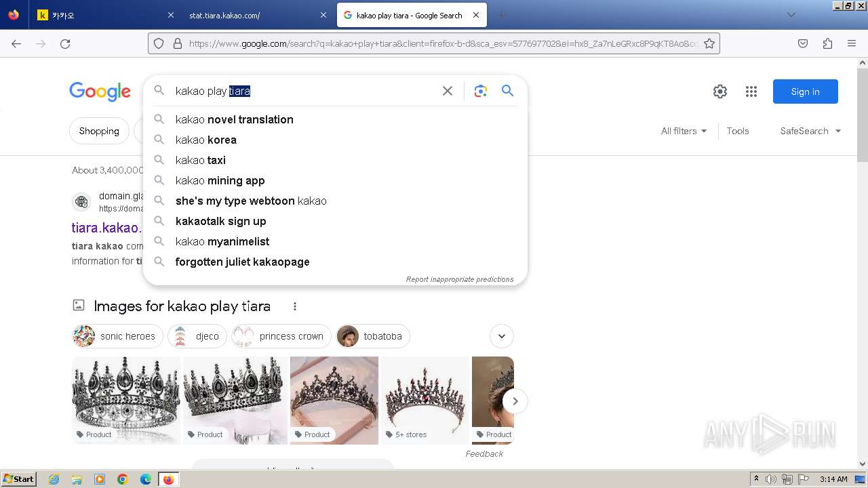868x488 pixels.
Task: List all open tabs with the dropdown arrow
Action: (791, 15)
